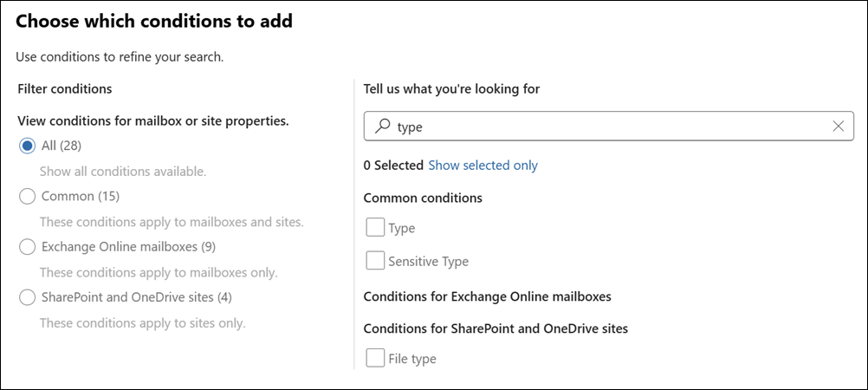Enable the File type checkbox
The height and width of the screenshot is (390, 868).
click(x=375, y=358)
